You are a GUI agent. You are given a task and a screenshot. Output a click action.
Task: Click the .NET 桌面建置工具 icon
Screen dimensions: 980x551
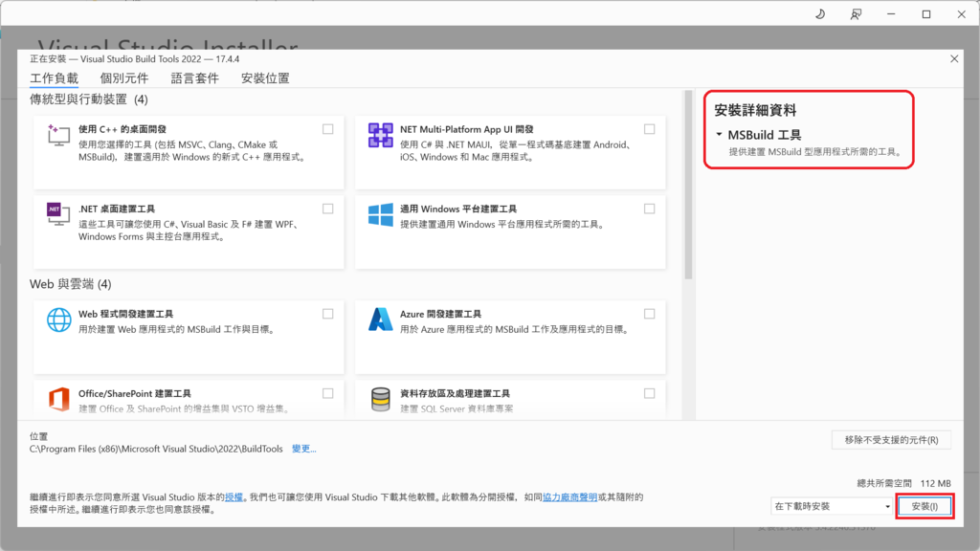[58, 214]
